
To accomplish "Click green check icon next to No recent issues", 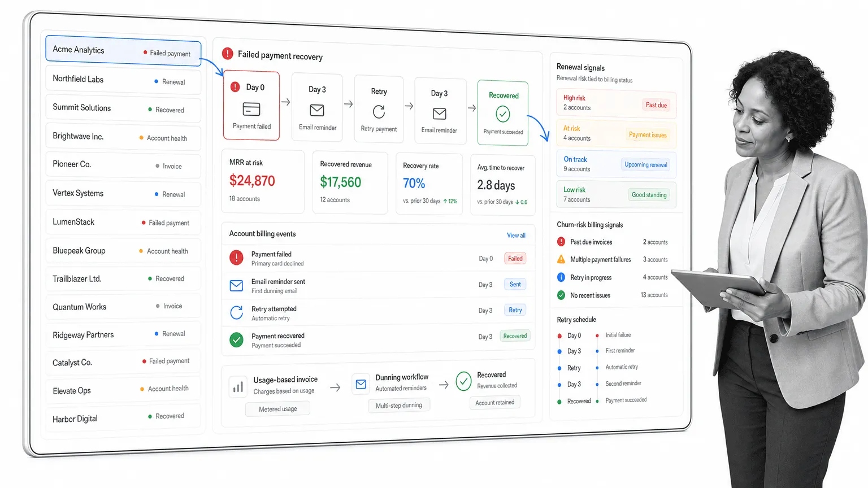I will [x=561, y=295].
